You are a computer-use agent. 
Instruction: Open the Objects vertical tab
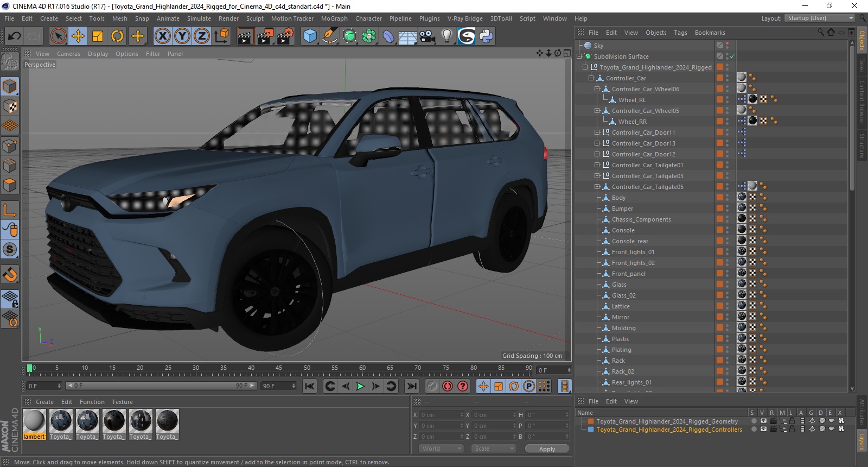tap(862, 41)
